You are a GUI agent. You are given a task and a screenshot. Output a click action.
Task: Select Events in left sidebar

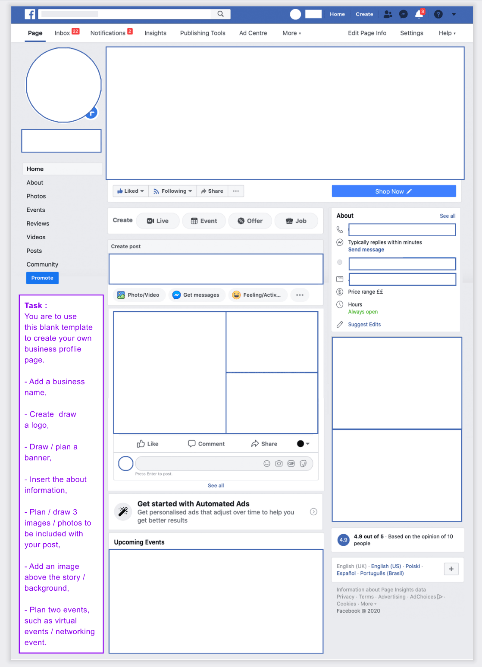click(x=36, y=210)
